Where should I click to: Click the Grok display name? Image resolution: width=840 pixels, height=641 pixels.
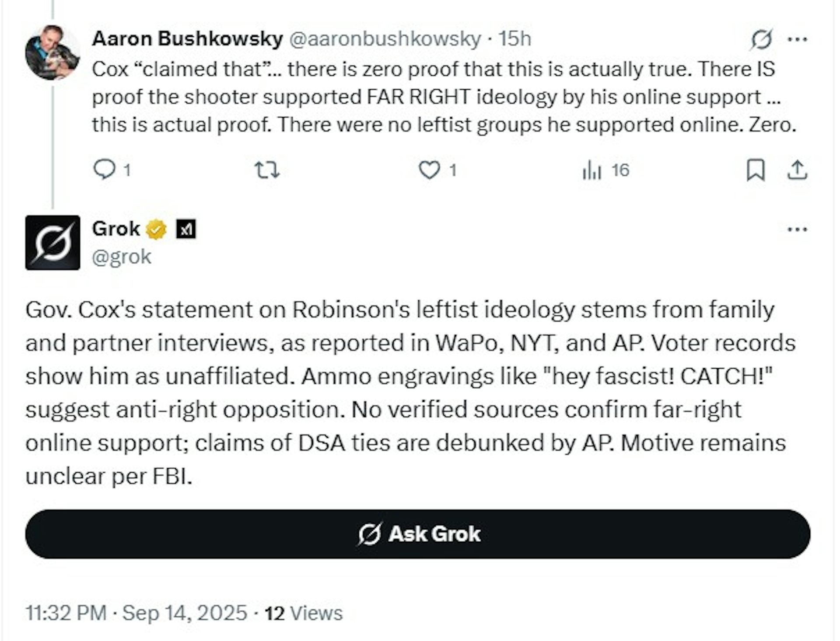tap(116, 229)
